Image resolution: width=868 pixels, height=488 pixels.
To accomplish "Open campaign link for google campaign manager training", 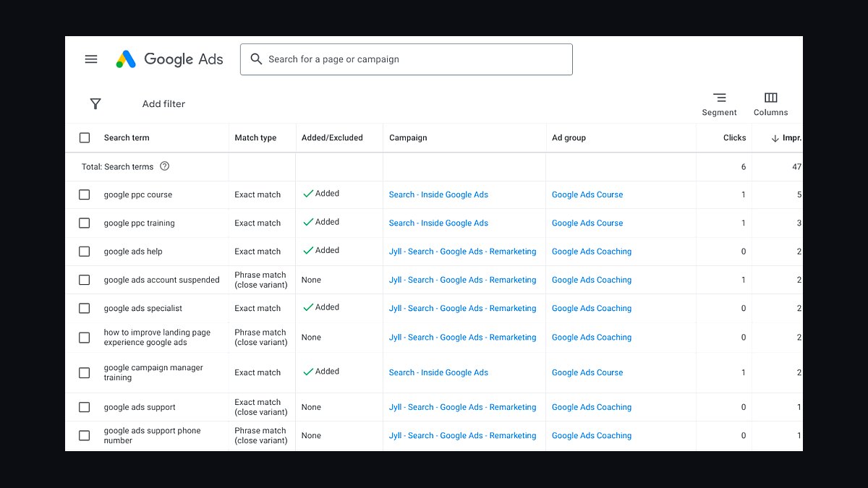I will pos(438,372).
